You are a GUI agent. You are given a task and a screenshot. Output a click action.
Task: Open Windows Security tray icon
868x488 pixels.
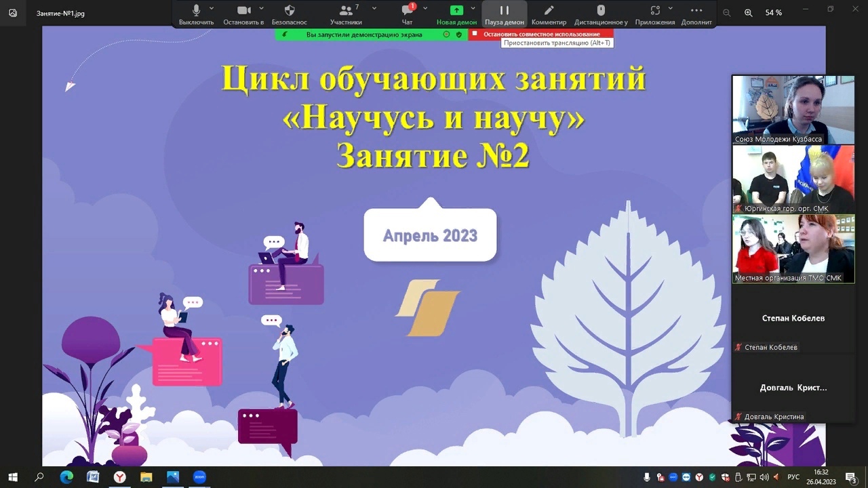pyautogui.click(x=724, y=477)
